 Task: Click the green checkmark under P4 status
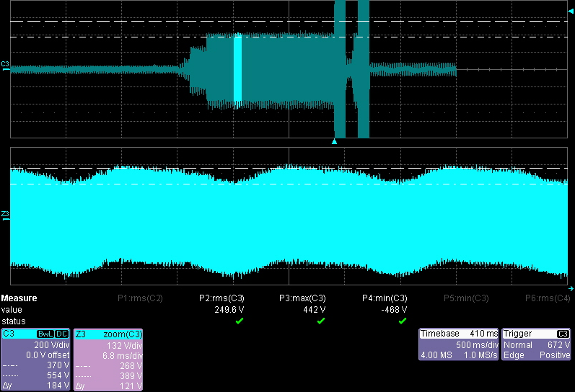click(x=401, y=321)
